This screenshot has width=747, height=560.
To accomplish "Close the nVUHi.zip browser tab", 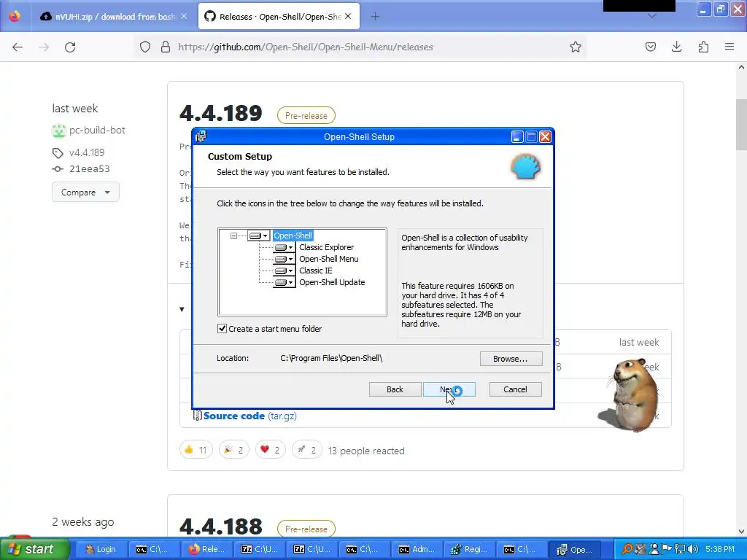I will point(184,17).
